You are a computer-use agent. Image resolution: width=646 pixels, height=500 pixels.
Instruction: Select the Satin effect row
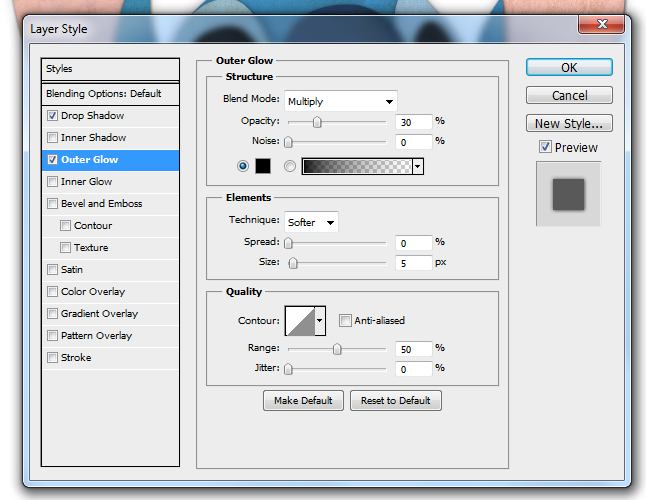click(110, 269)
